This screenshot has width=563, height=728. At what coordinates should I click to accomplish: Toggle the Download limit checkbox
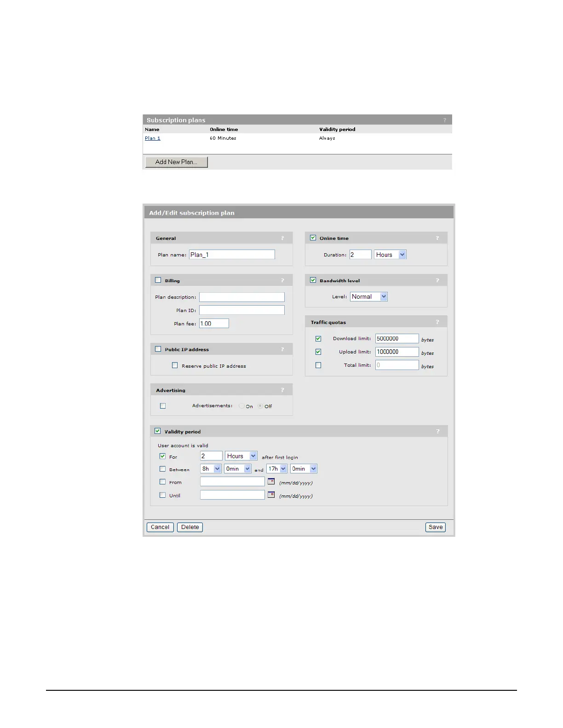318,338
